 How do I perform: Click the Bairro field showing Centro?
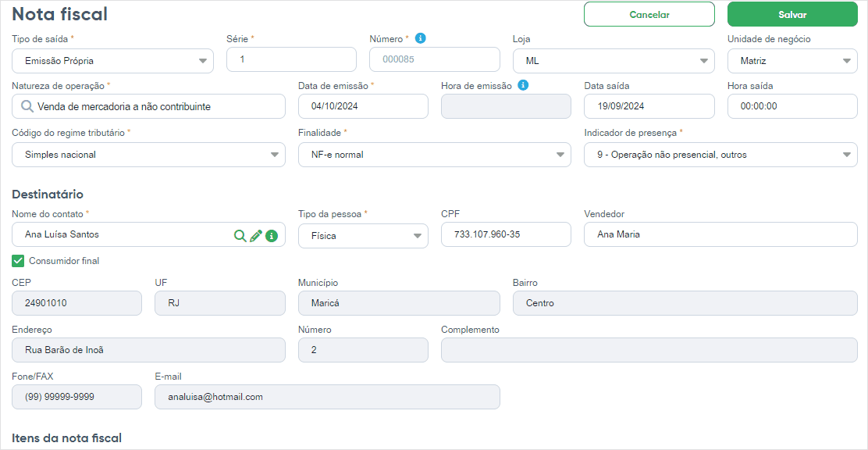click(685, 303)
